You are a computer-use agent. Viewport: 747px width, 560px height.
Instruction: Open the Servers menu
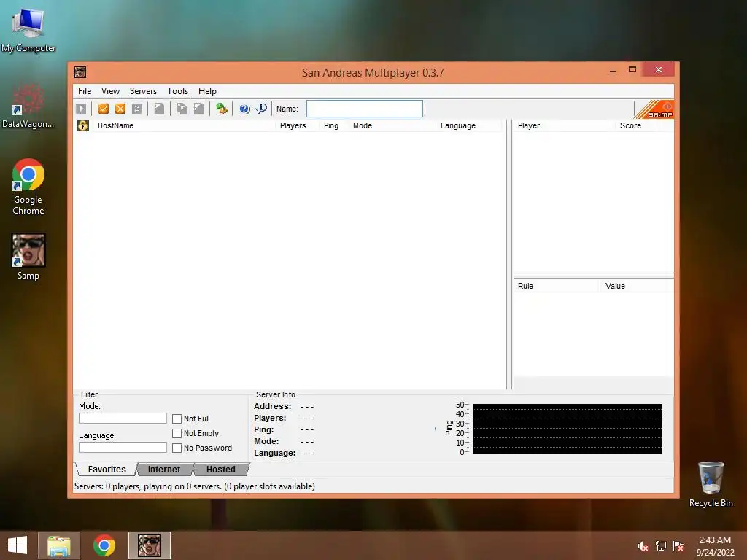143,91
